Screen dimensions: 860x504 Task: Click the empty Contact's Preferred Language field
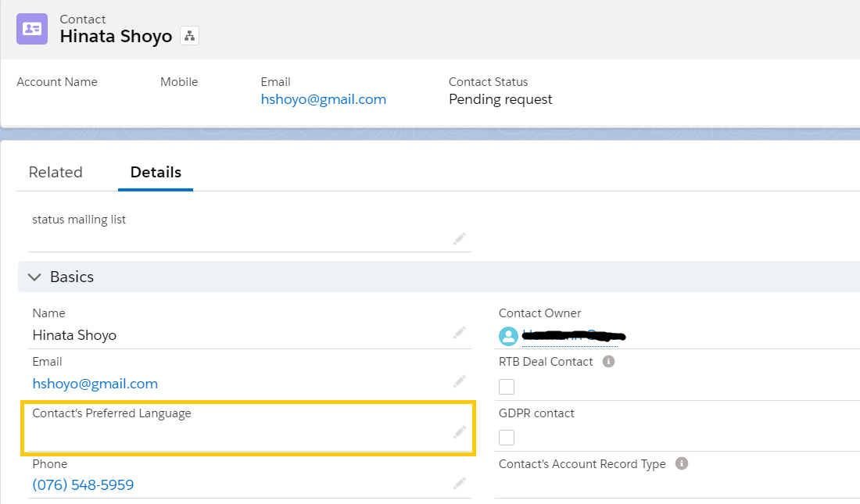(x=235, y=434)
